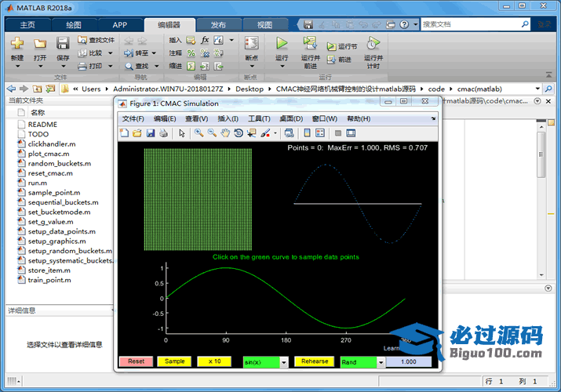Switch to the 发布 (Publish) tab
Viewport: 561px width, 392px height.
(218, 24)
